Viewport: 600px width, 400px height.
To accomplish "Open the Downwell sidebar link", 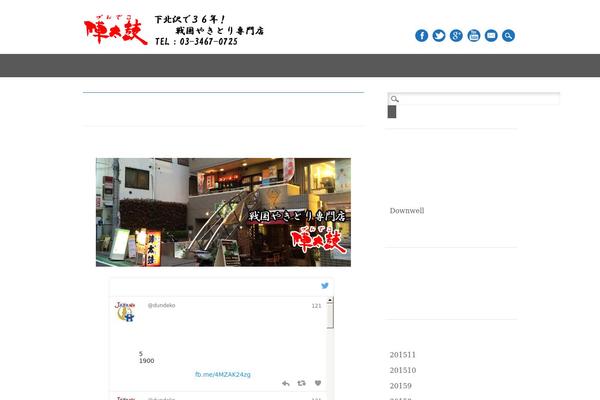I will pyautogui.click(x=407, y=211).
